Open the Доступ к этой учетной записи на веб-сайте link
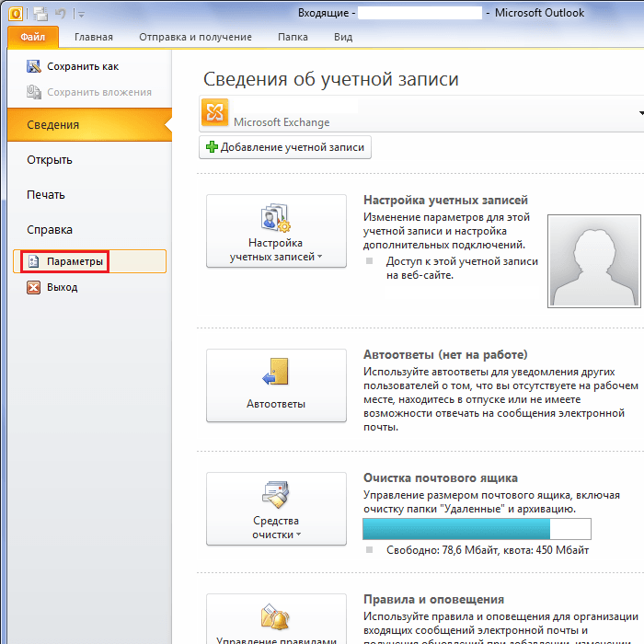The width and height of the screenshot is (644, 644). click(x=462, y=269)
